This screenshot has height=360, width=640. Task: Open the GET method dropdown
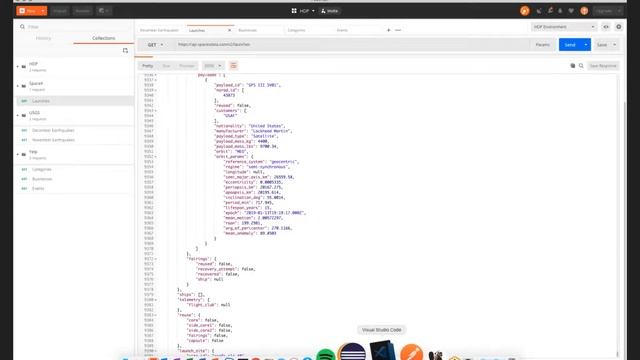(x=155, y=44)
